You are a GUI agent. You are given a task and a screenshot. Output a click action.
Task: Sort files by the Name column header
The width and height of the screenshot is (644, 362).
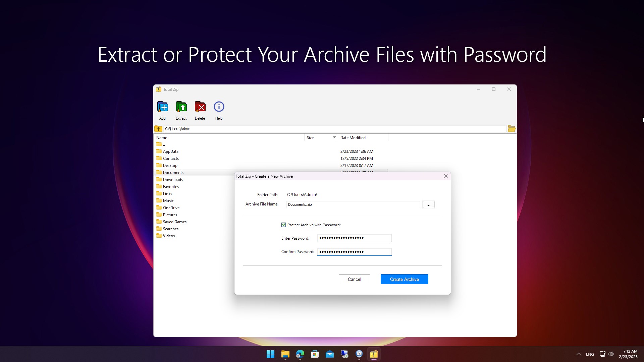[162, 137]
